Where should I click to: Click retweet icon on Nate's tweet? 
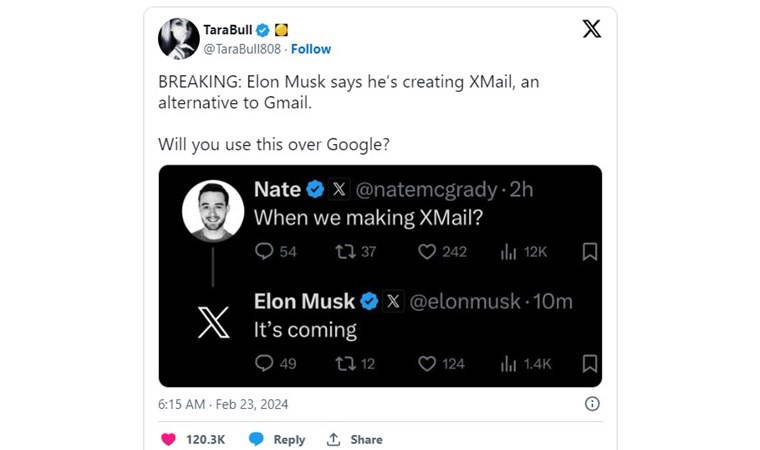344,252
